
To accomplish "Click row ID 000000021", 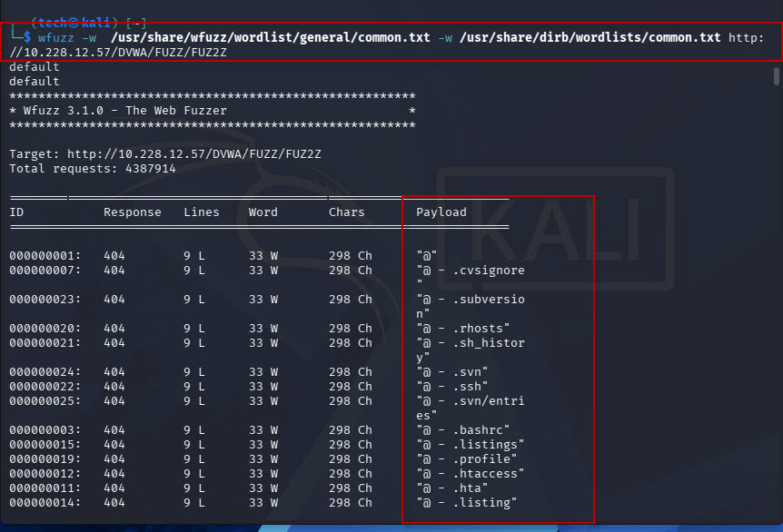I will [x=45, y=342].
